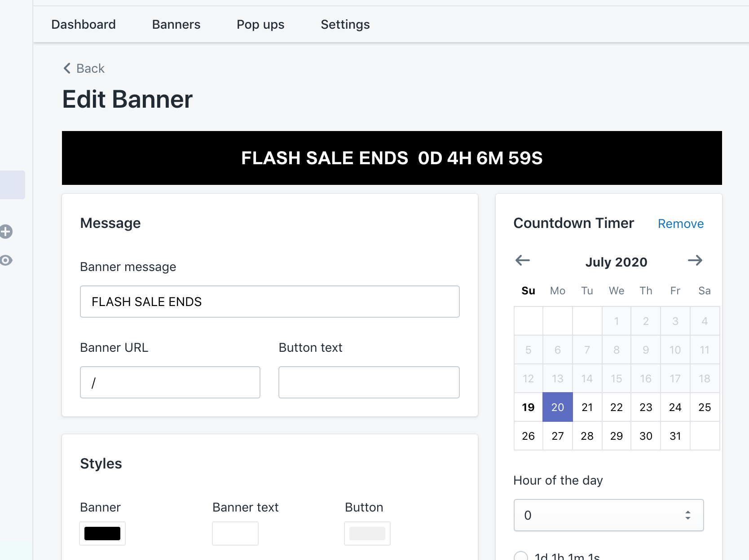Pick the black Banner color swatch
The height and width of the screenshot is (560, 749).
(102, 534)
